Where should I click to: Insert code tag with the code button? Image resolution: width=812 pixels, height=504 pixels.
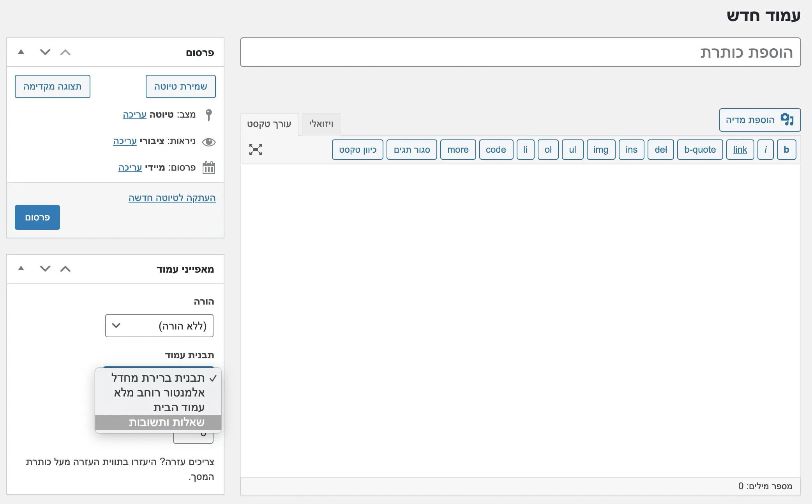pos(496,150)
